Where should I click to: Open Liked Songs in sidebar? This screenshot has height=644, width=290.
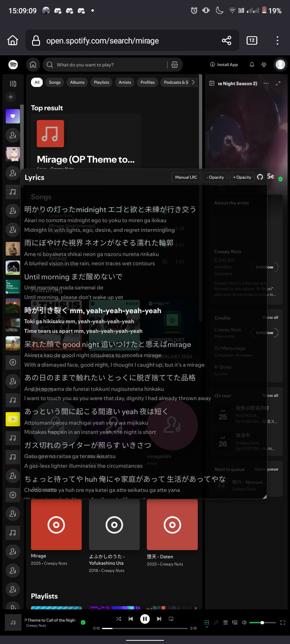(13, 116)
